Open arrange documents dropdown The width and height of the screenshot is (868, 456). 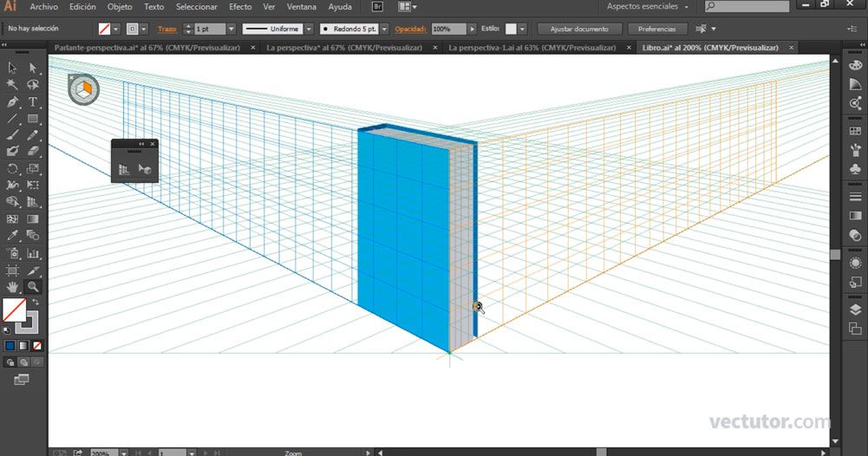pyautogui.click(x=408, y=7)
